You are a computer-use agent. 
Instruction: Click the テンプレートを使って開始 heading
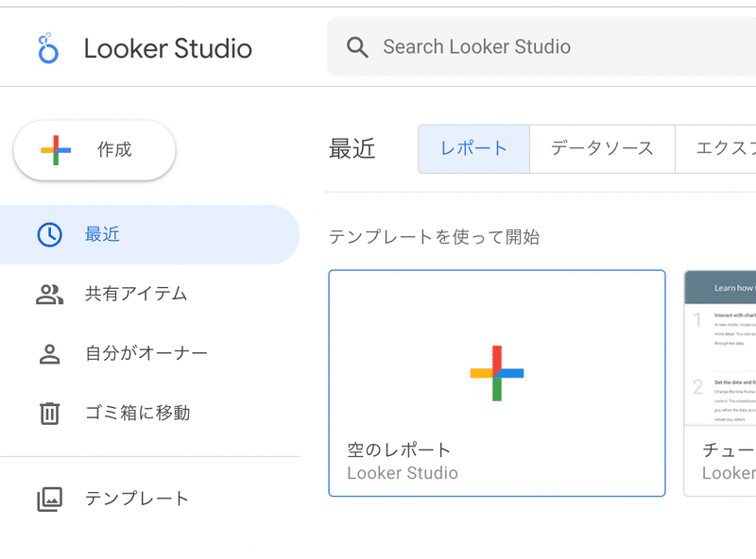434,237
